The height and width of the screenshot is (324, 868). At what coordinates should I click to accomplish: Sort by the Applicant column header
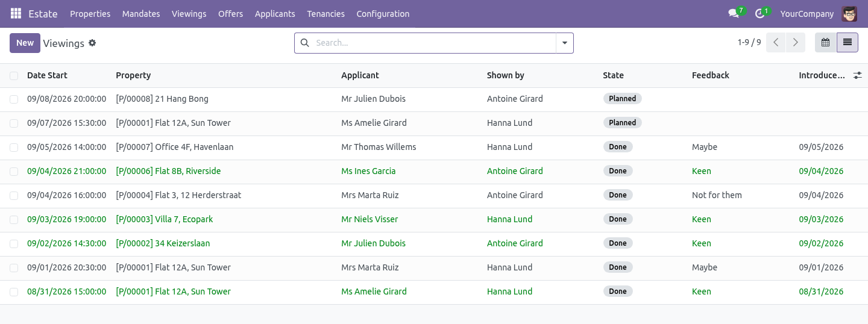click(360, 75)
